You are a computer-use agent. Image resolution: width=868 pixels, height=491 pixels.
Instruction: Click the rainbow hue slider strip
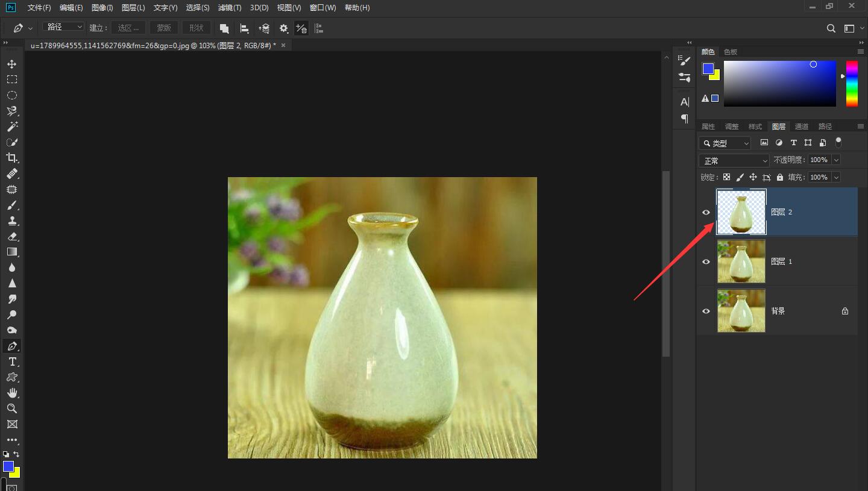852,84
